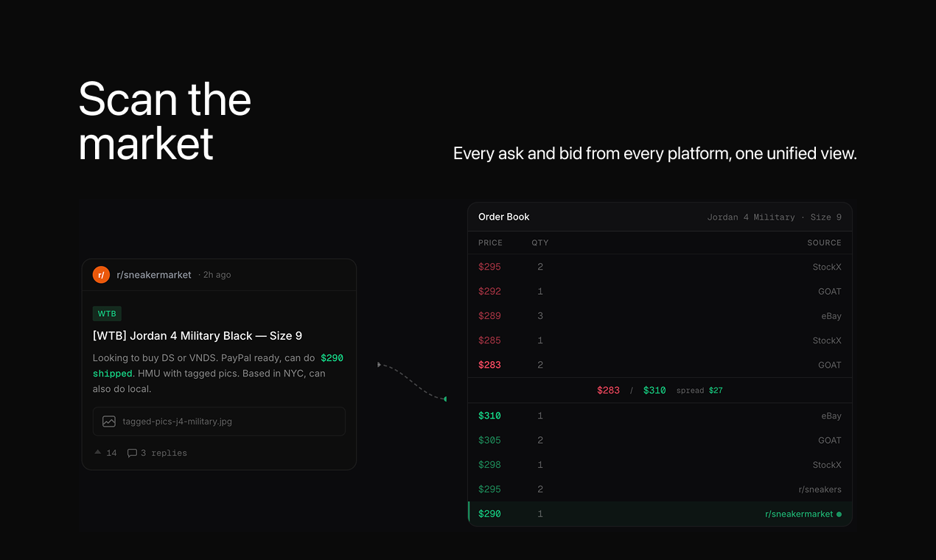
Task: Click the dashed connector arrow marker
Action: tap(379, 364)
